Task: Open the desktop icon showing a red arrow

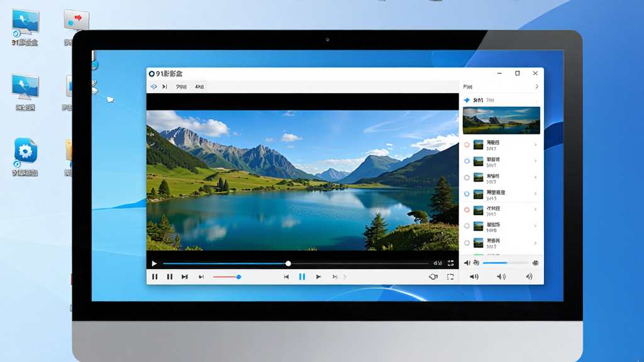Action: click(76, 20)
